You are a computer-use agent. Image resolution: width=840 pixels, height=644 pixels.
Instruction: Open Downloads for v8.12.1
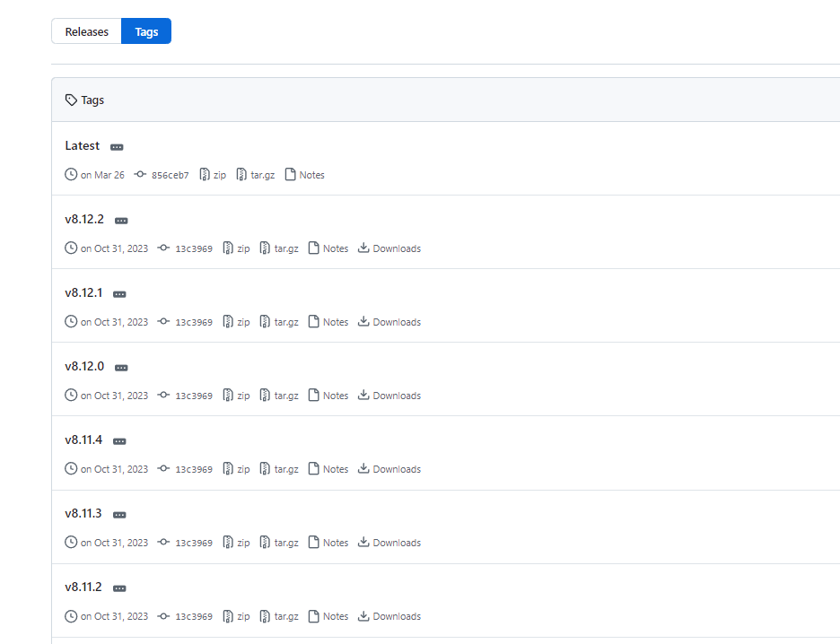tap(397, 322)
